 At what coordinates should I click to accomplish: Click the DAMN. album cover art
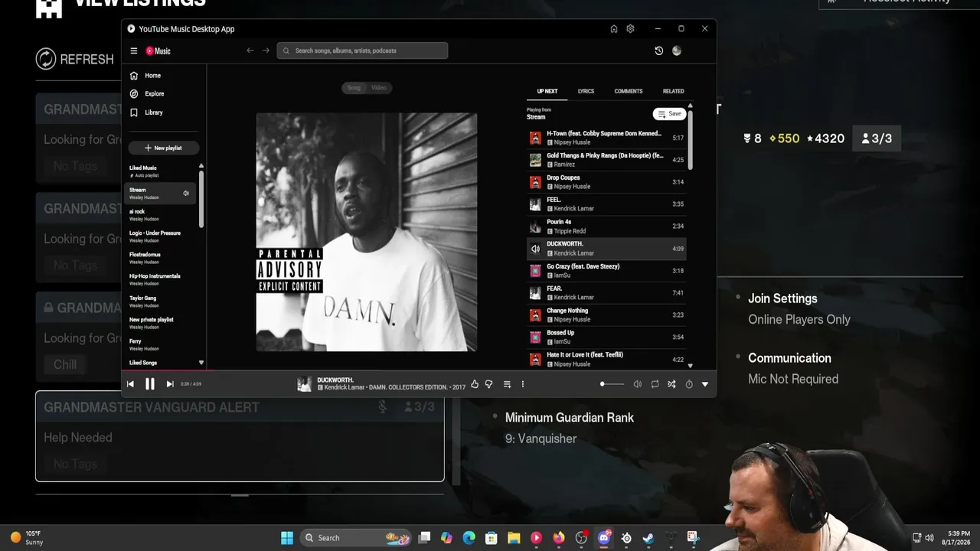(x=367, y=232)
